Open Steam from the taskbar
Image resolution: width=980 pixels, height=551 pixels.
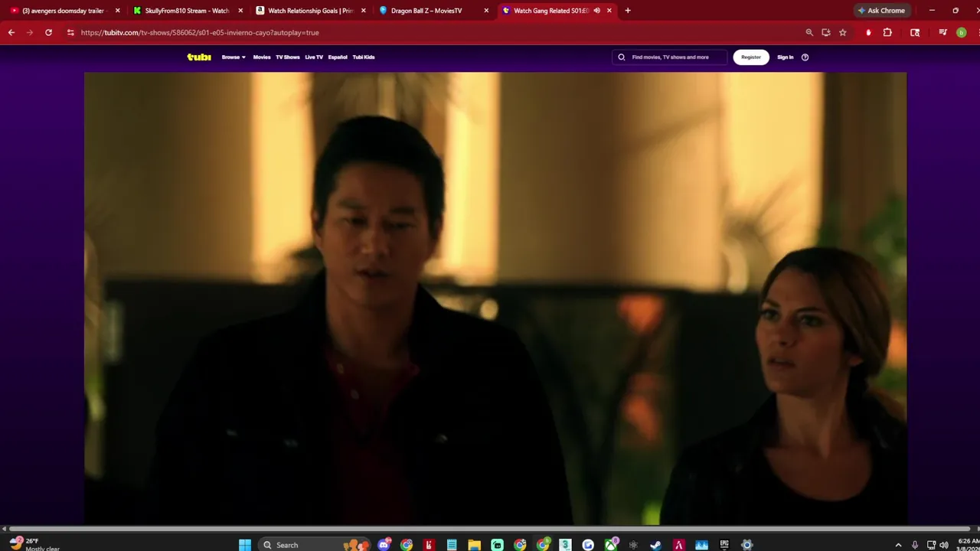click(656, 545)
